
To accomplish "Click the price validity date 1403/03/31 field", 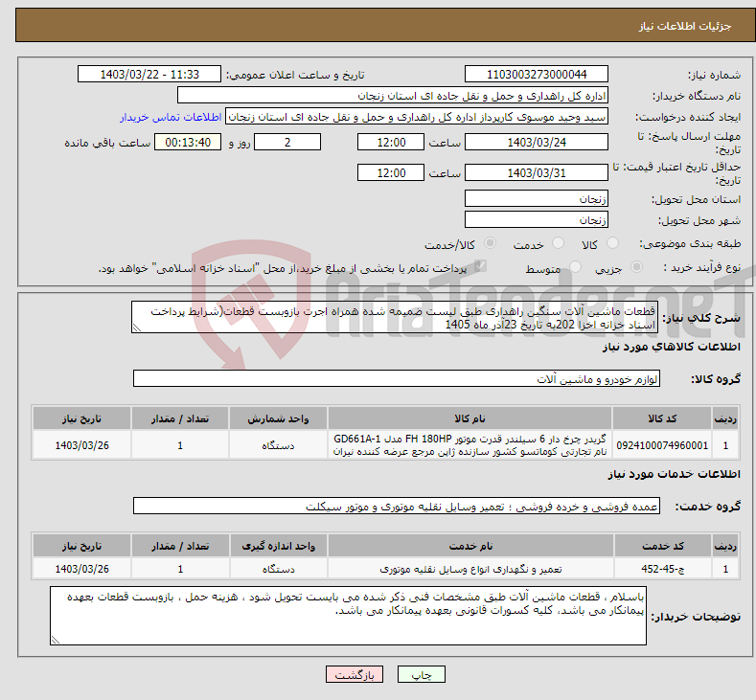I will pos(537,172).
